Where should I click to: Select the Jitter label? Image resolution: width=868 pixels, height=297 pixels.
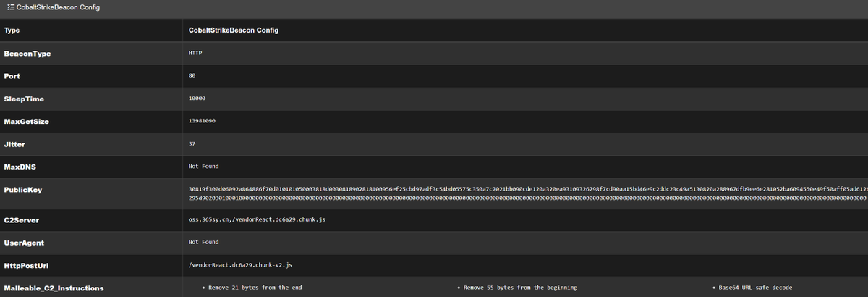tap(14, 144)
